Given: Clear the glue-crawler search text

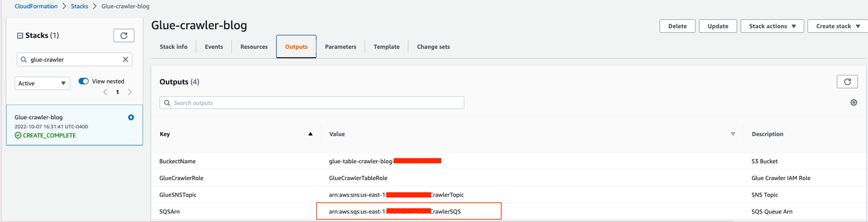Looking at the screenshot, I should point(126,60).
